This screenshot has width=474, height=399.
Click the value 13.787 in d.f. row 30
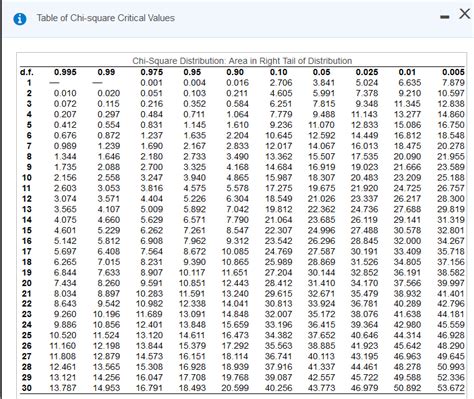(63, 388)
